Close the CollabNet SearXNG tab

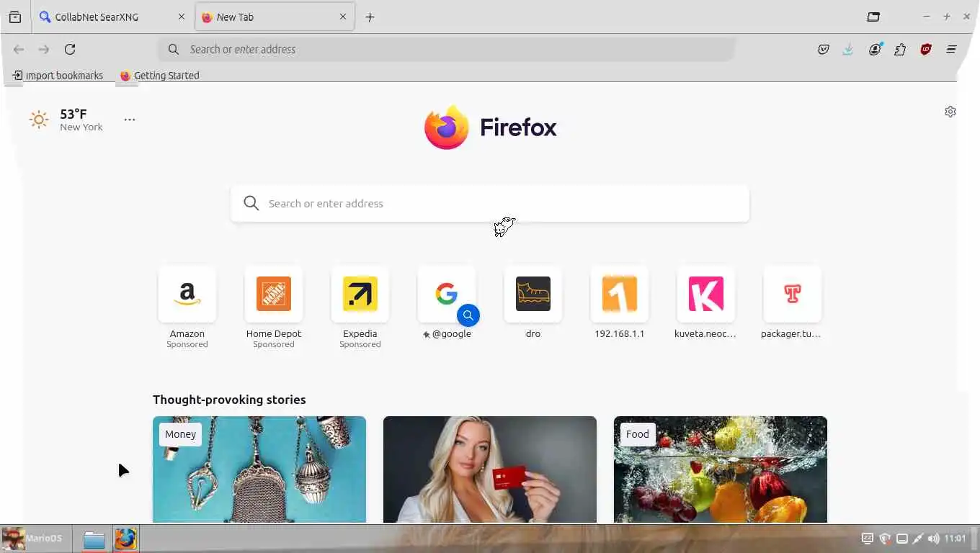point(182,17)
